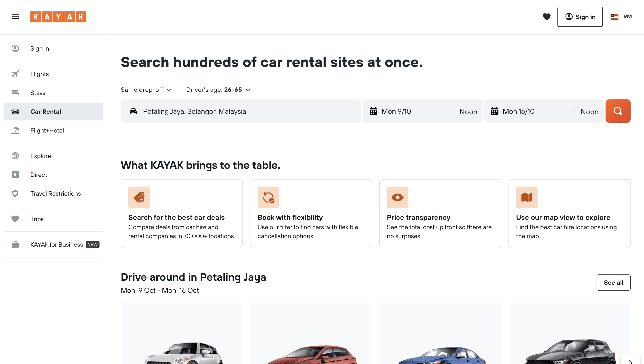Open the Explore globe icon
Screen dimensions: 644x364
(15, 156)
